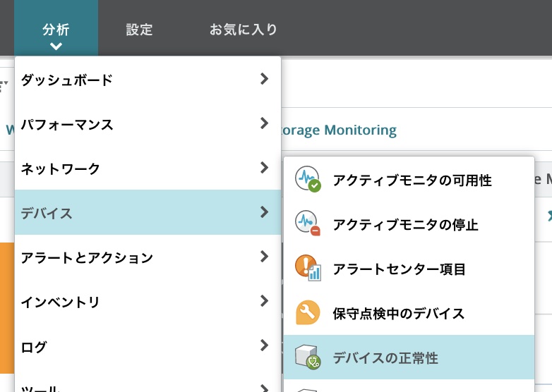Click the アクティブモニタの停止 icon
Image resolution: width=552 pixels, height=392 pixels.
pyautogui.click(x=308, y=224)
